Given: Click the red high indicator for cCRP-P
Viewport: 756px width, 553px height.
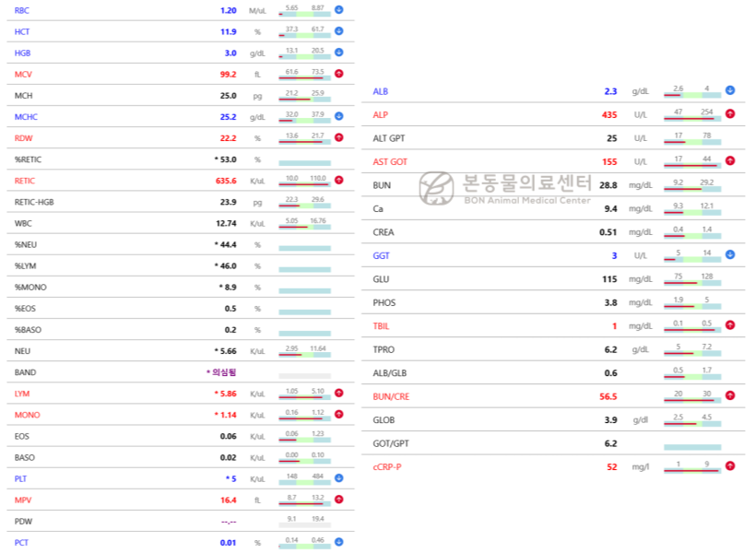Looking at the screenshot, I should pyautogui.click(x=730, y=466).
